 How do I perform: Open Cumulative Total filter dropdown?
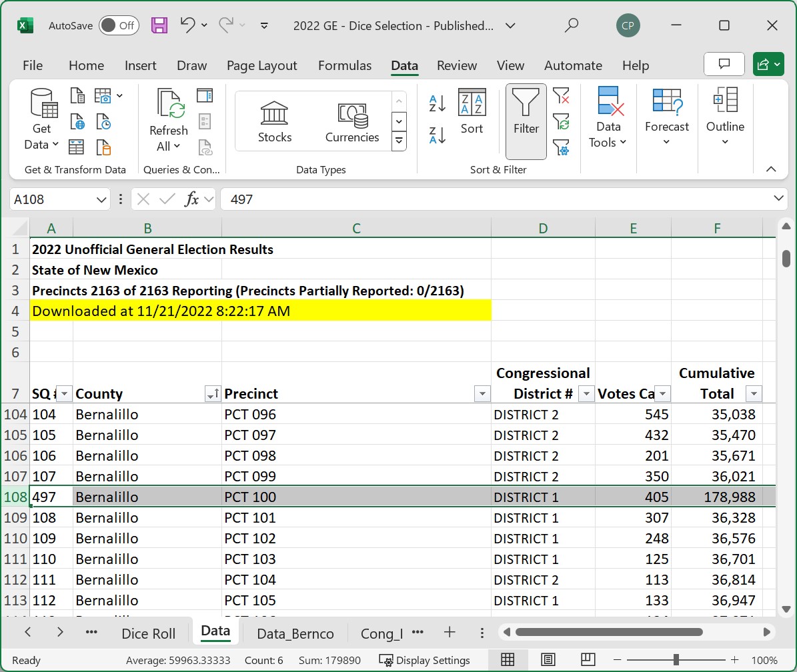[x=754, y=393]
